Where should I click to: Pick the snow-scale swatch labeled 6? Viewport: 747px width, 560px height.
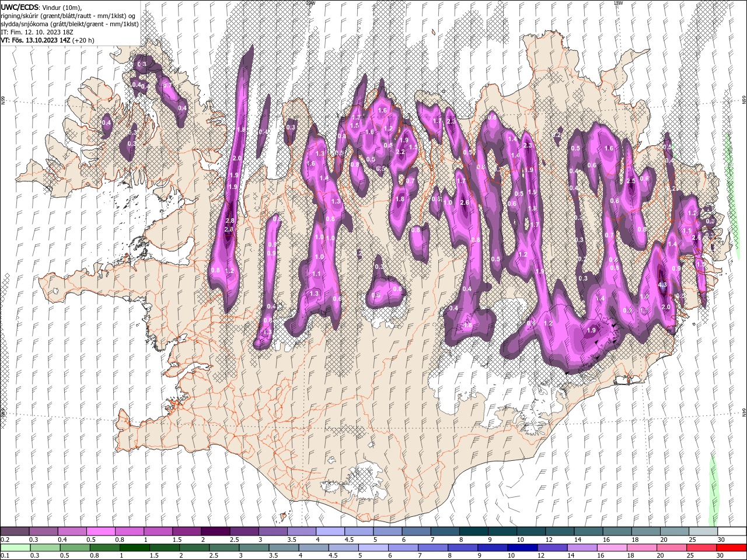click(415, 531)
